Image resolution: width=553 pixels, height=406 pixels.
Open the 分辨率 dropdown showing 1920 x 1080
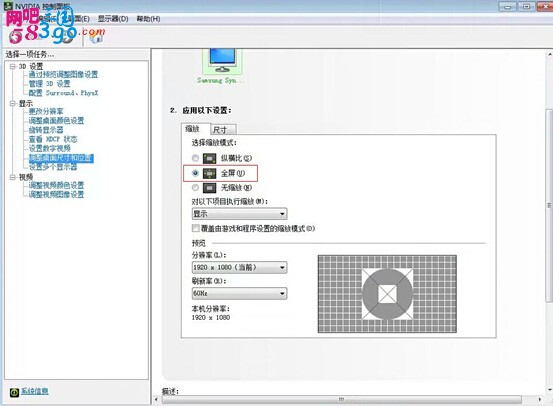point(239,267)
